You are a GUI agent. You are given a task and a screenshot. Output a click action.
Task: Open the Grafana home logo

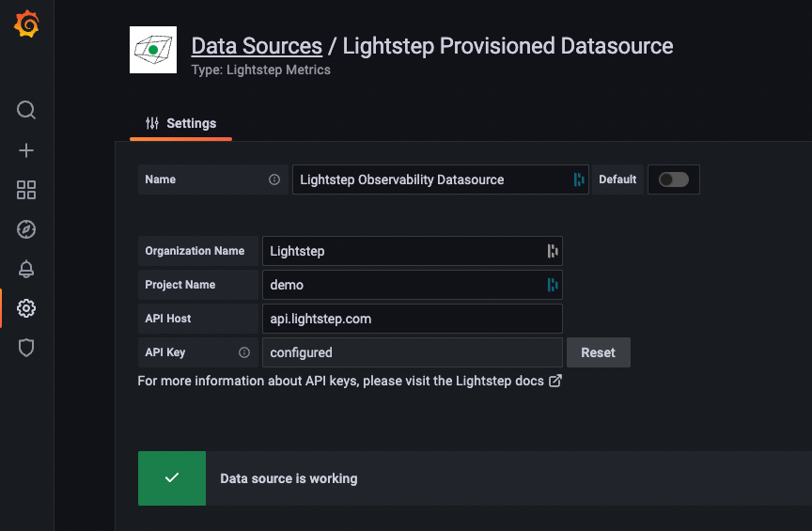point(26,23)
